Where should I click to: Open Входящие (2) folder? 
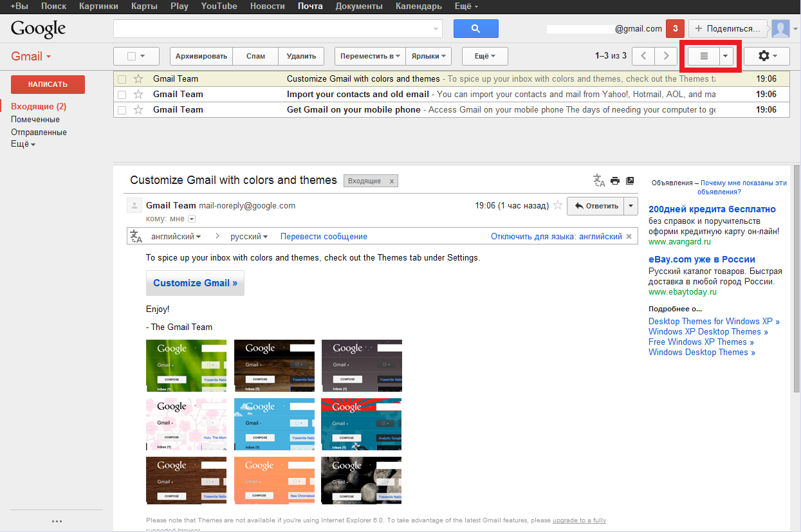[x=39, y=107]
